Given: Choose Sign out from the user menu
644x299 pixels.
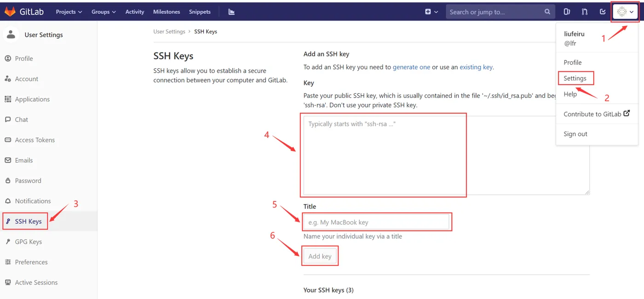Looking at the screenshot, I should coord(575,134).
